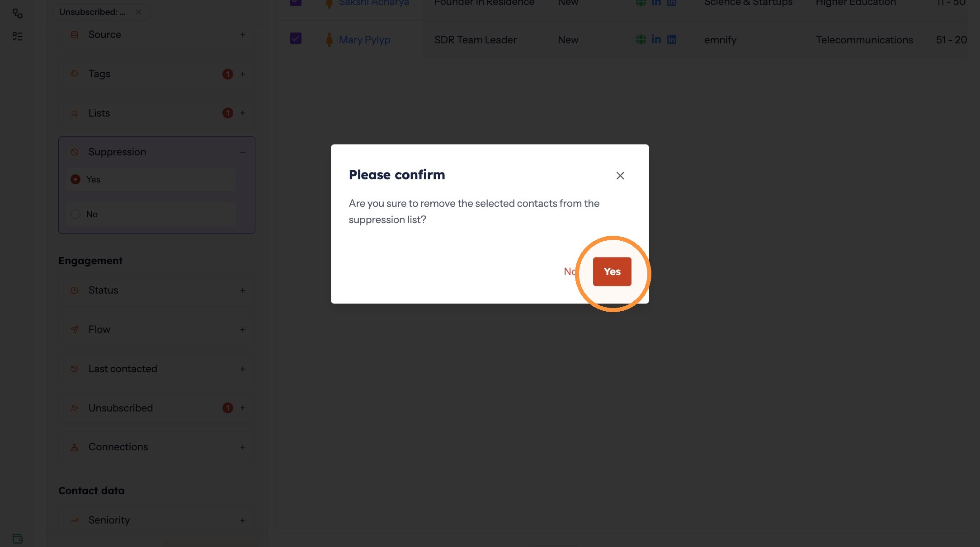This screenshot has width=980, height=547.
Task: Click the Tags filter badge count
Action: click(x=228, y=74)
